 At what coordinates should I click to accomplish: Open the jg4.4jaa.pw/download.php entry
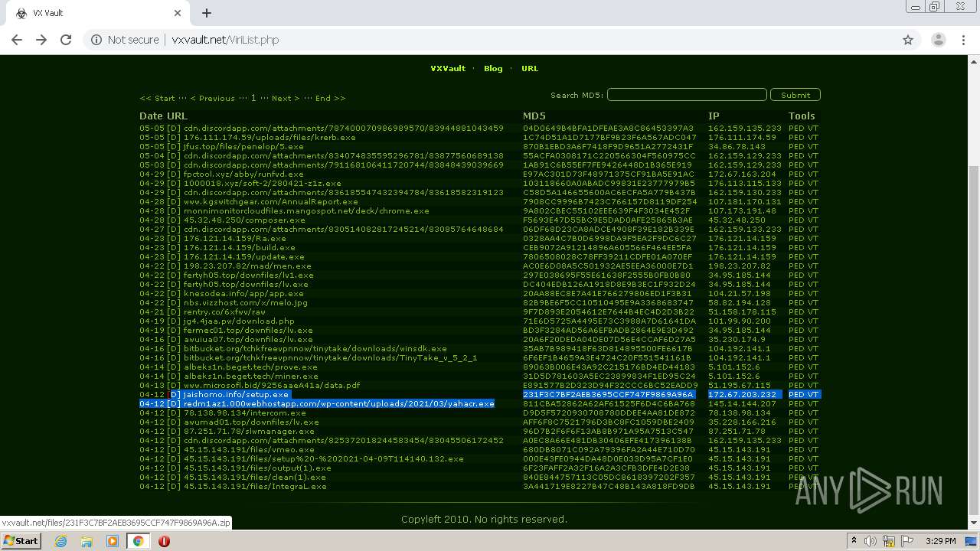pos(239,321)
